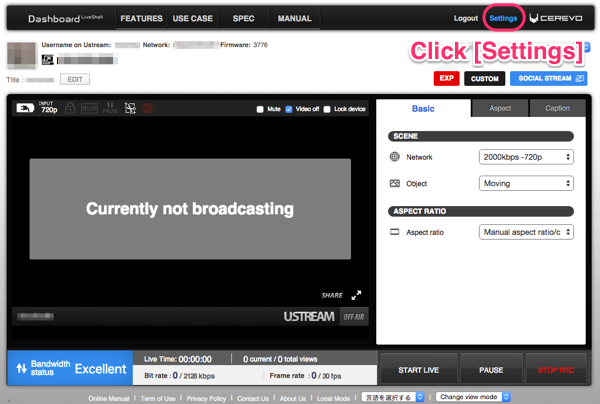Open the Privacy Policy link
Image resolution: width=600 pixels, height=404 pixels.
pos(206,398)
